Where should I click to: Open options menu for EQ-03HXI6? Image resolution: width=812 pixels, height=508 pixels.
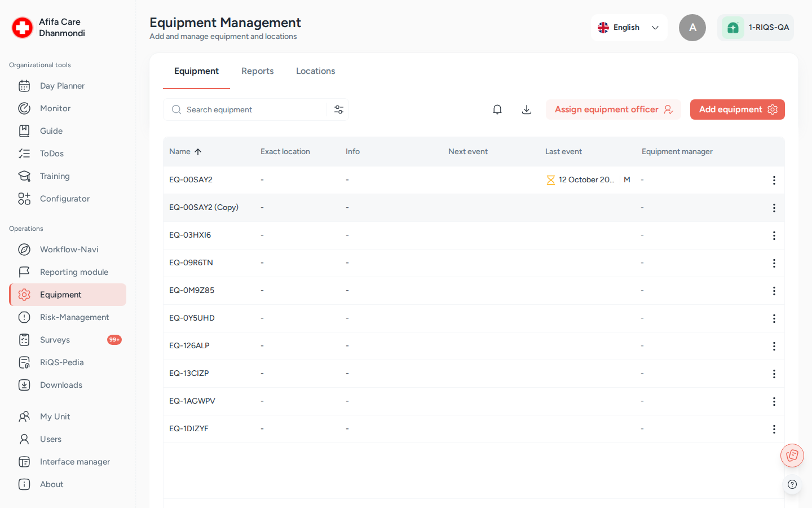tap(774, 235)
